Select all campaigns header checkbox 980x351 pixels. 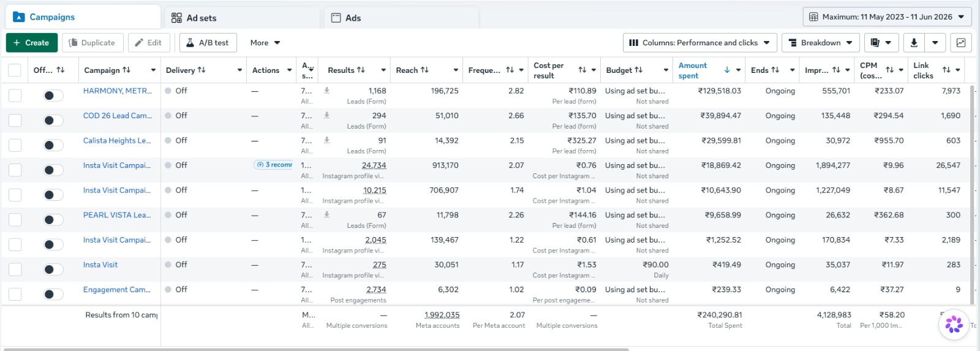coord(15,70)
